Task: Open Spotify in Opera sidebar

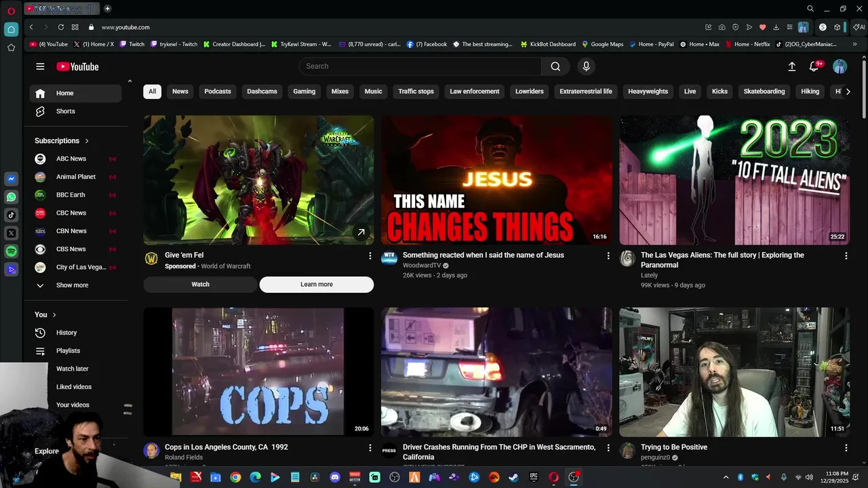Action: click(11, 251)
